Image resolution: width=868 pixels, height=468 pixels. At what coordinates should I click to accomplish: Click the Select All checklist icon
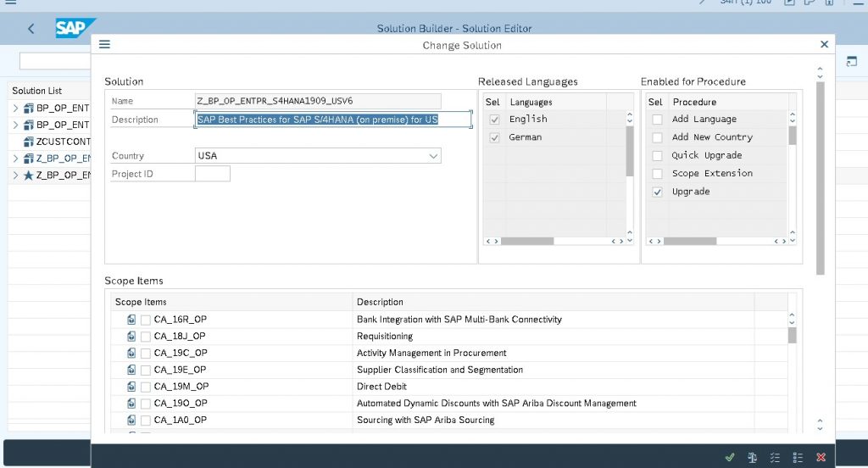(775, 457)
